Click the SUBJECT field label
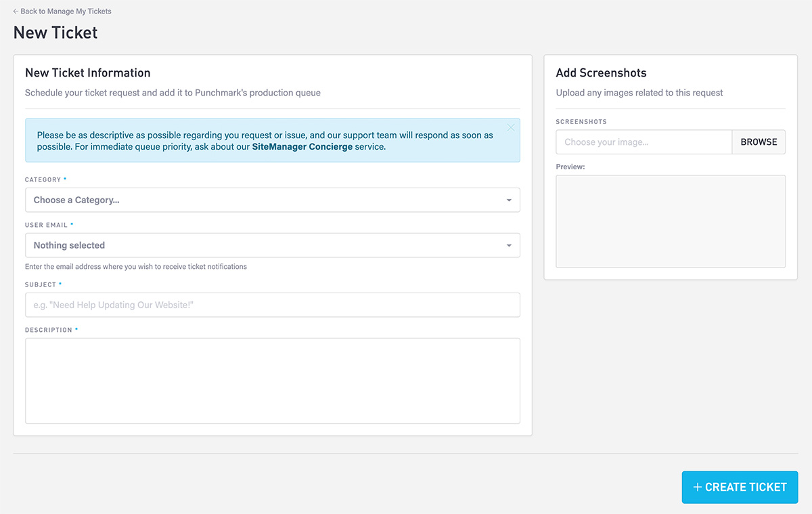Screen dimensions: 812x514 41,285
